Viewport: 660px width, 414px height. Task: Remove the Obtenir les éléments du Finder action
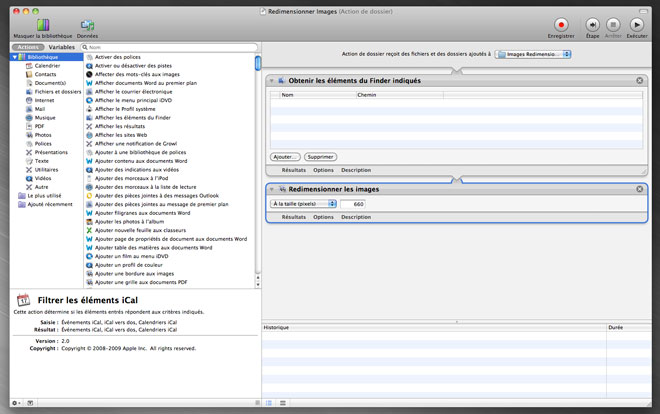tap(639, 80)
